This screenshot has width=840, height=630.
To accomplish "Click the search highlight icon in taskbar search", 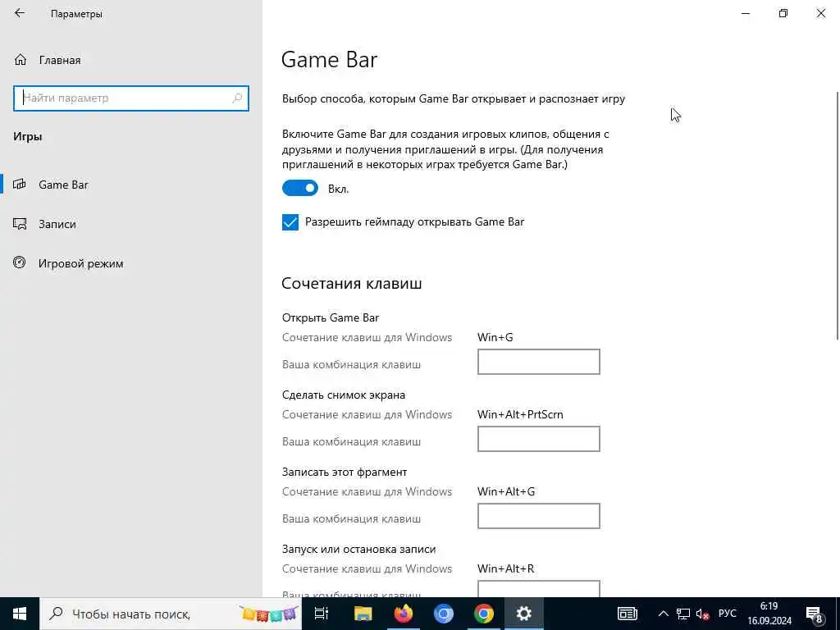I will (x=268, y=614).
